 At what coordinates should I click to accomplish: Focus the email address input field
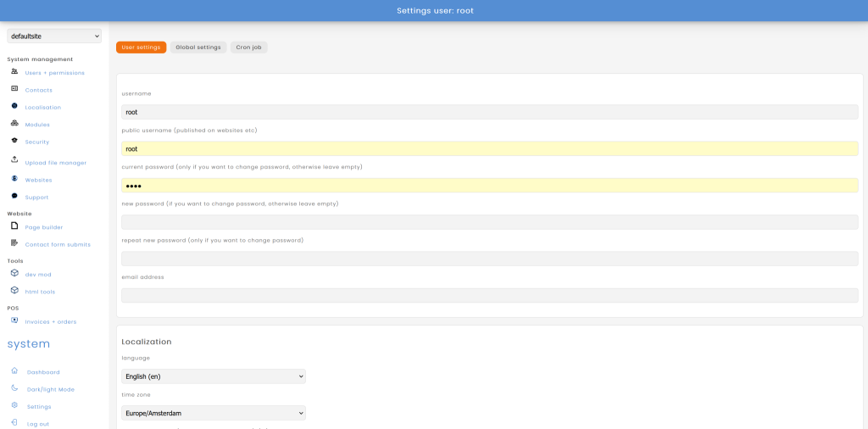[x=489, y=296]
